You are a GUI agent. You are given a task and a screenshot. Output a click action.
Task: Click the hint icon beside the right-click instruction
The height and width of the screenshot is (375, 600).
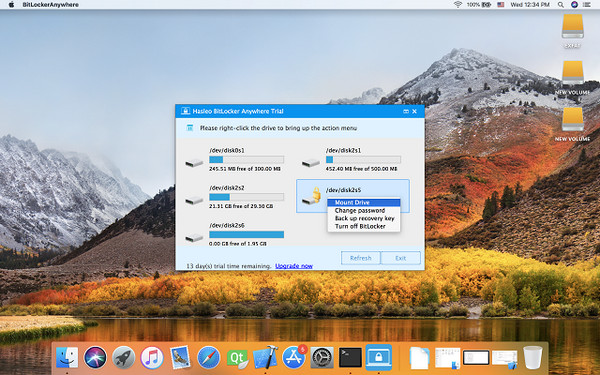click(x=190, y=128)
